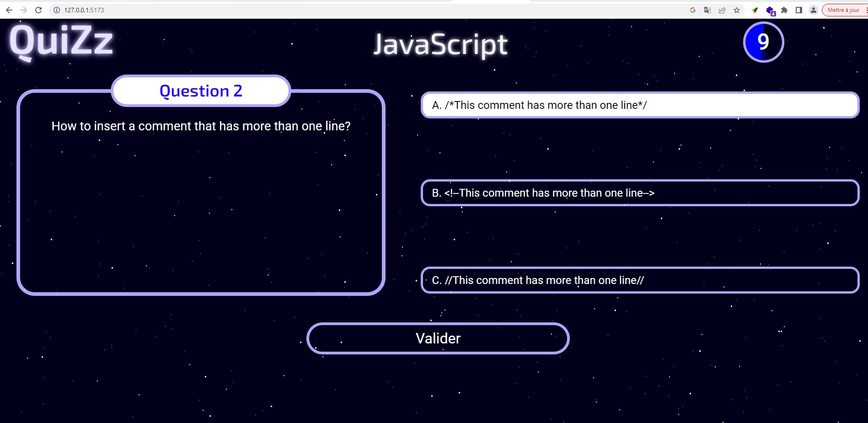
Task: Select answer B with the <!-- --> comment
Action: (x=639, y=193)
